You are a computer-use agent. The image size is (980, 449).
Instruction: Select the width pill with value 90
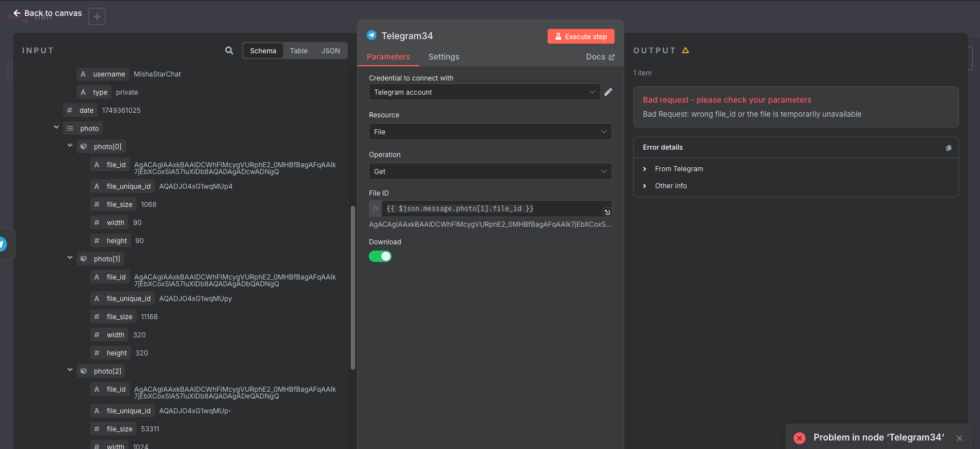(110, 223)
